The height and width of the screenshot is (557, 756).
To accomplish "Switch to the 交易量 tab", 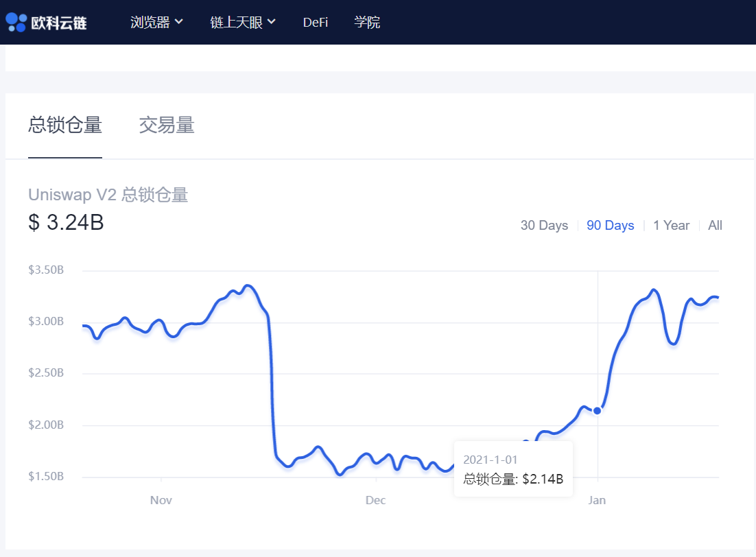I will tap(166, 125).
